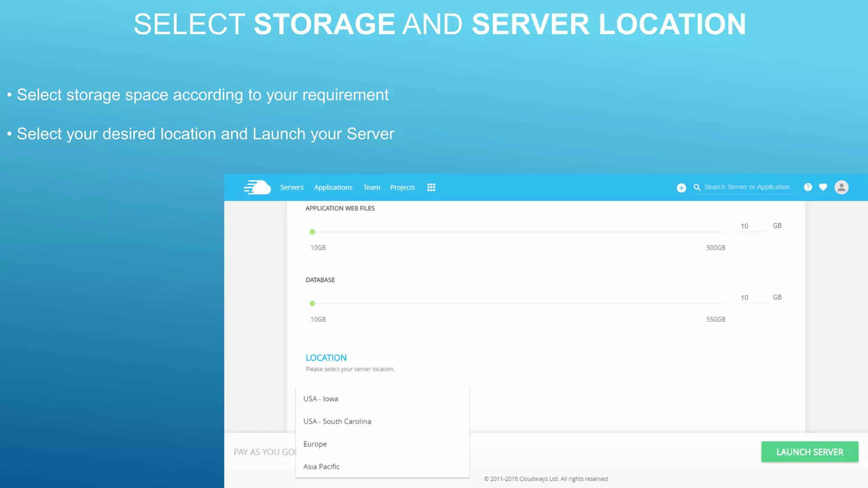Open the Servers menu
Viewport: 868px width, 488px height.
[292, 187]
